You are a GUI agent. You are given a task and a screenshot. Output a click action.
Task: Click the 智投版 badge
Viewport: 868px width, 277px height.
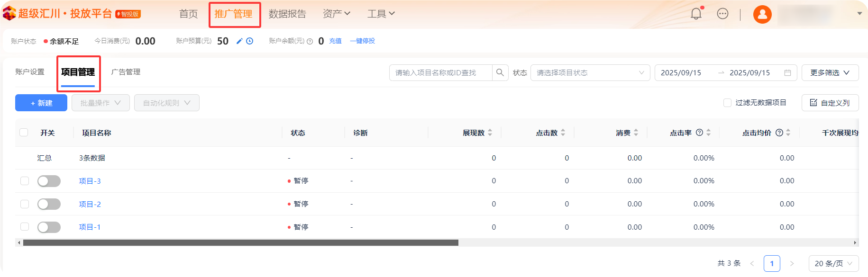pos(128,14)
